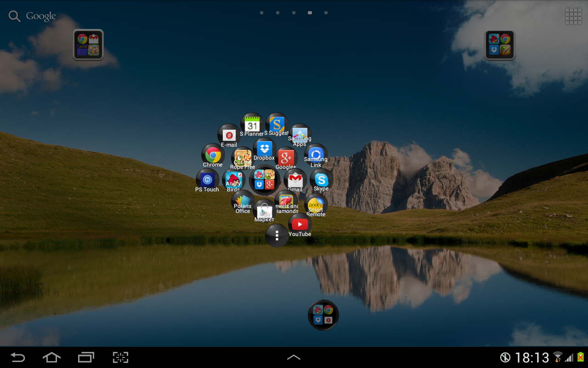The width and height of the screenshot is (588, 368).
Task: Open Smart Remote
Action: 316,205
